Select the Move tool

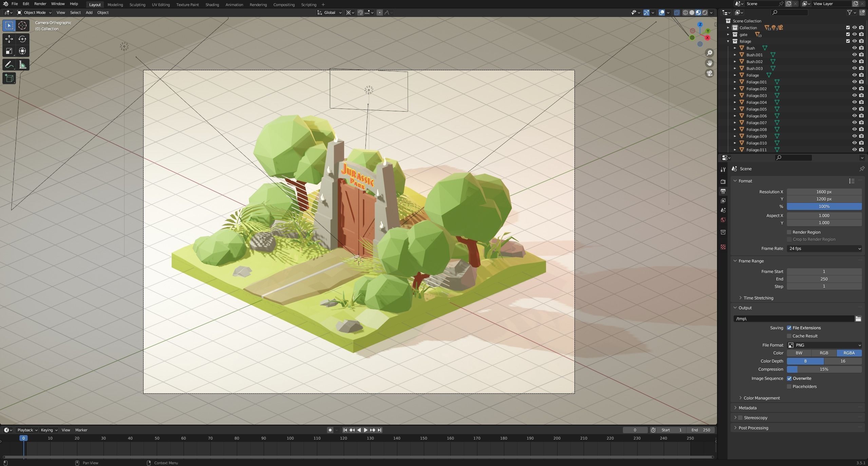[9, 39]
